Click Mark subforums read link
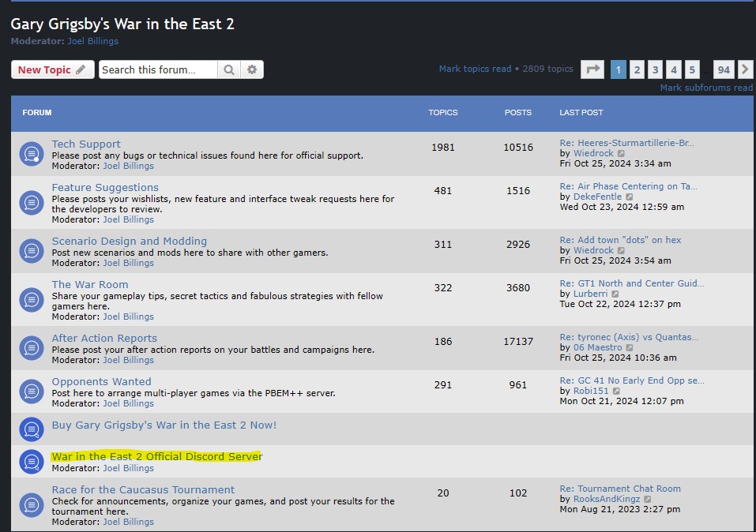Image resolution: width=756 pixels, height=532 pixels. coord(706,88)
